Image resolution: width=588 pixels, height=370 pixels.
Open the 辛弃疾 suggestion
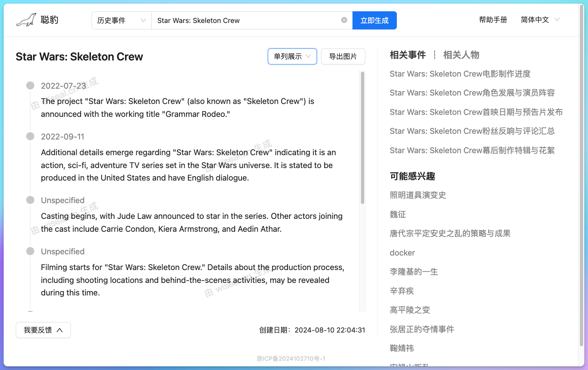click(402, 291)
